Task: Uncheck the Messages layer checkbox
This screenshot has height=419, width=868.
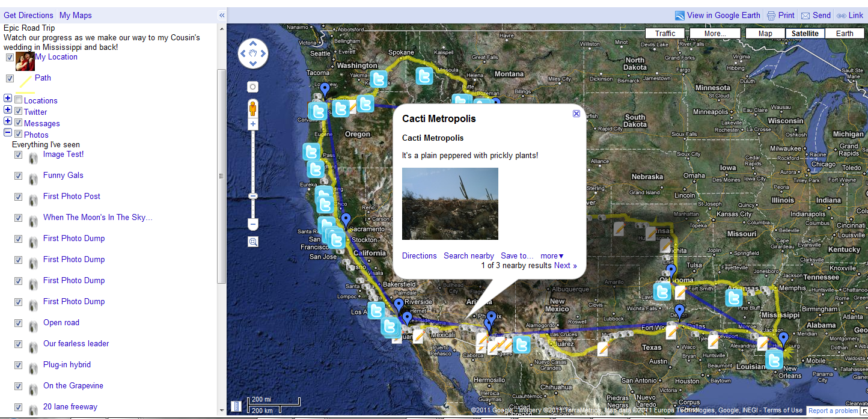Action: (19, 123)
